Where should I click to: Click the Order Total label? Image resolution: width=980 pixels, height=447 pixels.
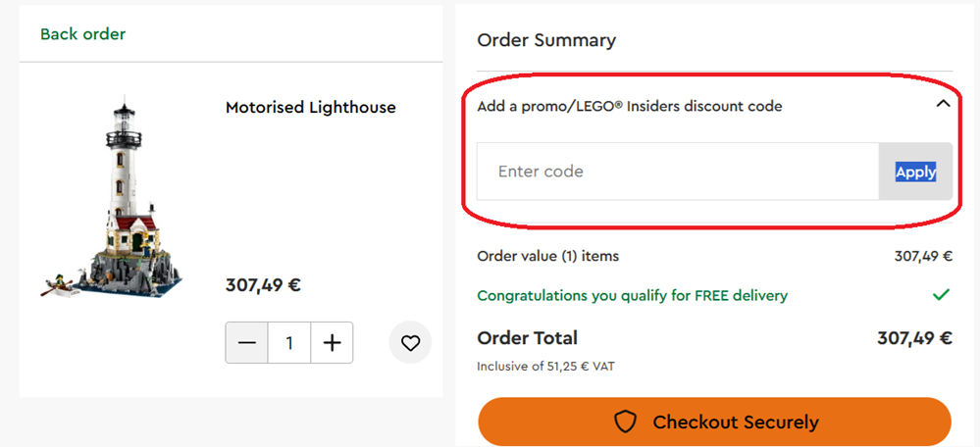click(x=527, y=338)
